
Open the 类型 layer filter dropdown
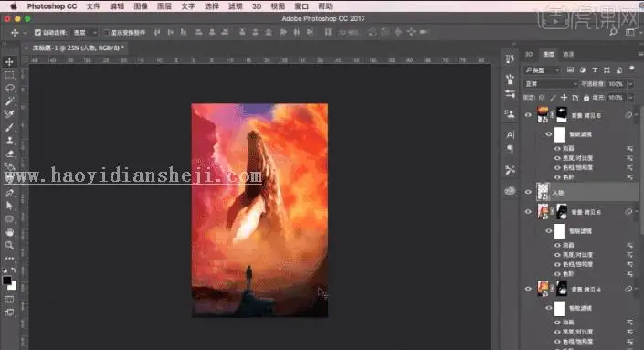(543, 70)
